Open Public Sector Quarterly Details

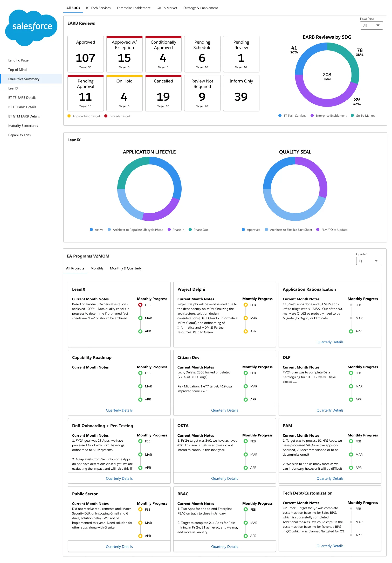(x=119, y=547)
